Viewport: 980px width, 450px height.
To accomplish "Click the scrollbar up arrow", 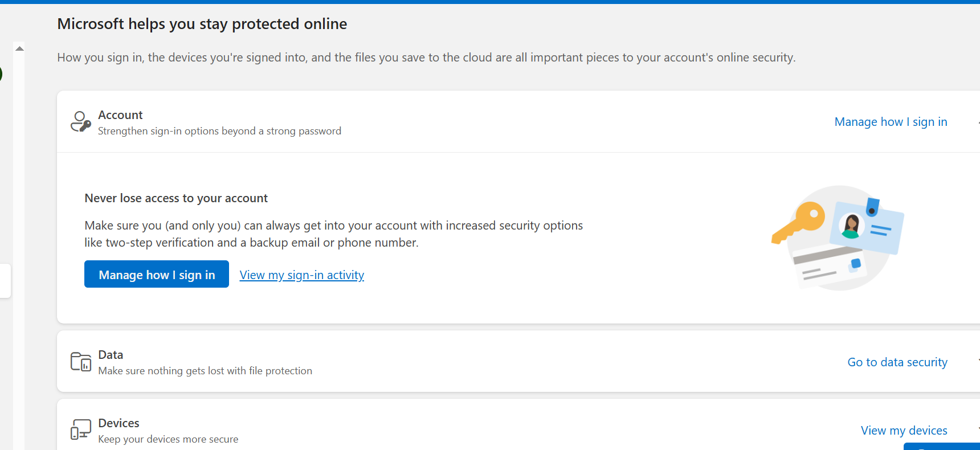I will [x=19, y=47].
